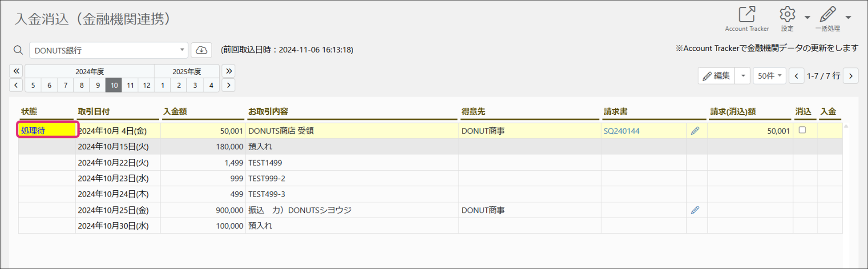Click the 編集 edit button
The height and width of the screenshot is (269, 868).
tap(717, 76)
